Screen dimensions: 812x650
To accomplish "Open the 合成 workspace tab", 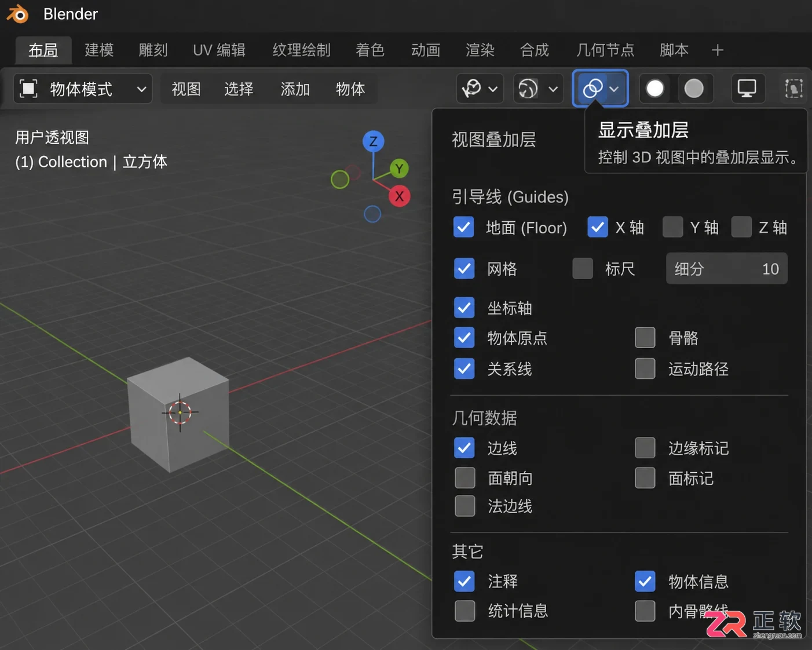I will [535, 50].
